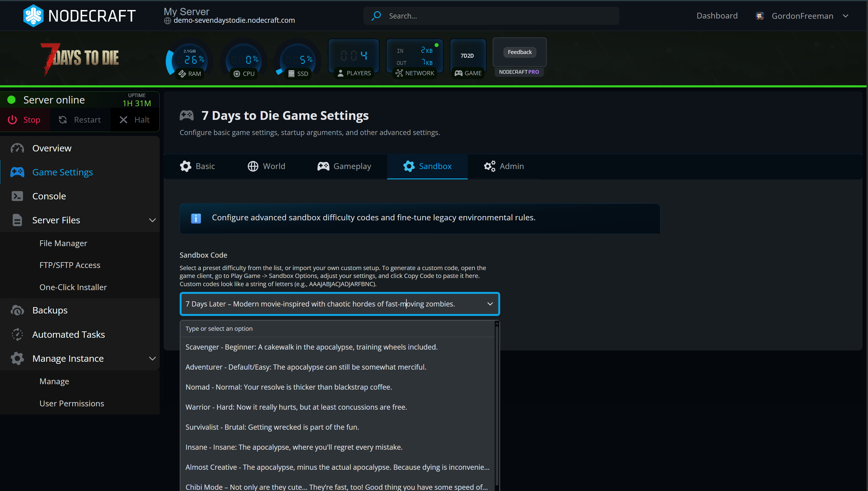Halt the server
Viewport: 868px width, 491px height.
click(134, 120)
